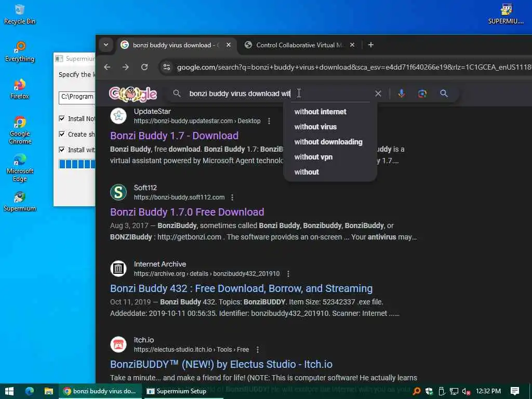Reload the current Google page

click(x=144, y=67)
